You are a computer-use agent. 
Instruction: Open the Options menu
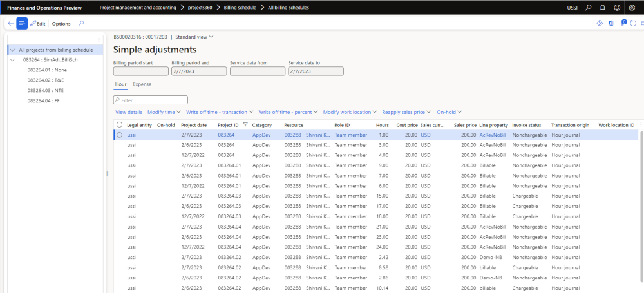[61, 23]
